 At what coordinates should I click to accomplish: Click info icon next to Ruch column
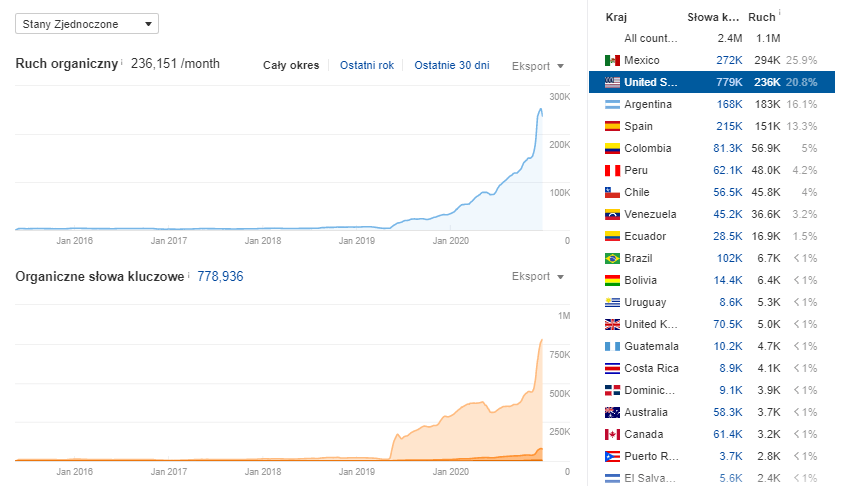(x=780, y=14)
